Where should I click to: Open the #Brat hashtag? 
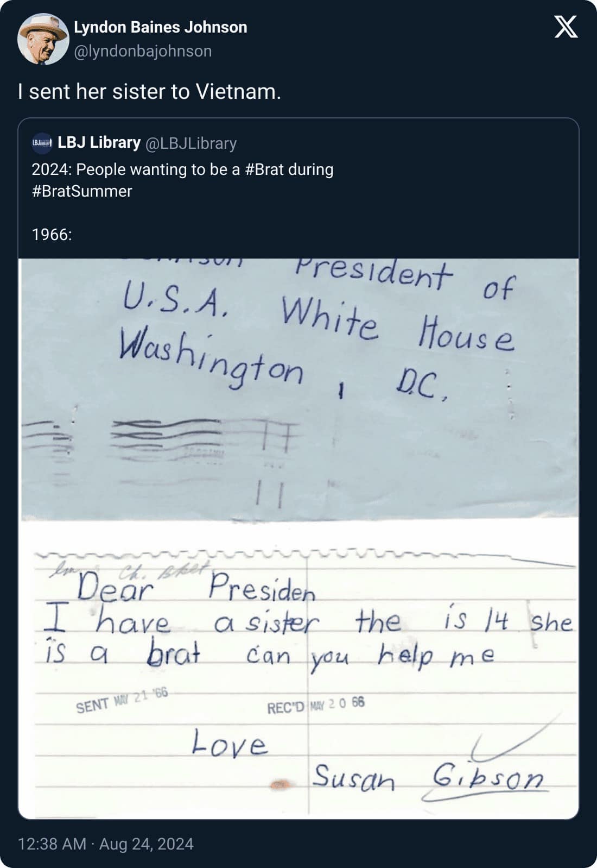(264, 169)
